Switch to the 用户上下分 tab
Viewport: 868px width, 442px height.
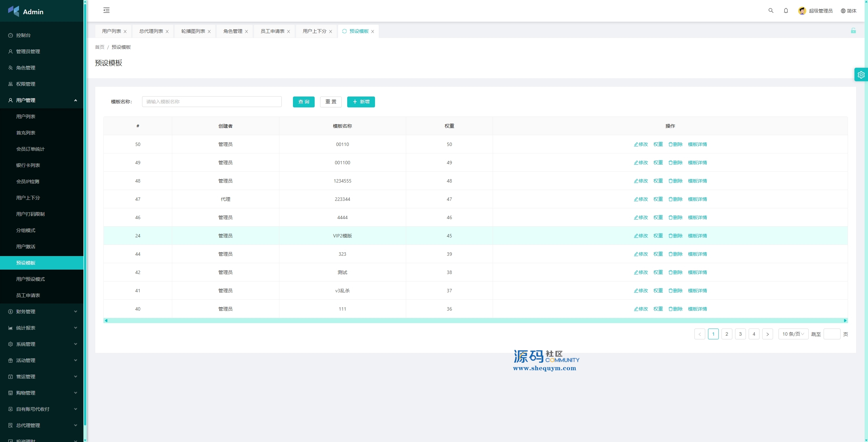tap(314, 31)
